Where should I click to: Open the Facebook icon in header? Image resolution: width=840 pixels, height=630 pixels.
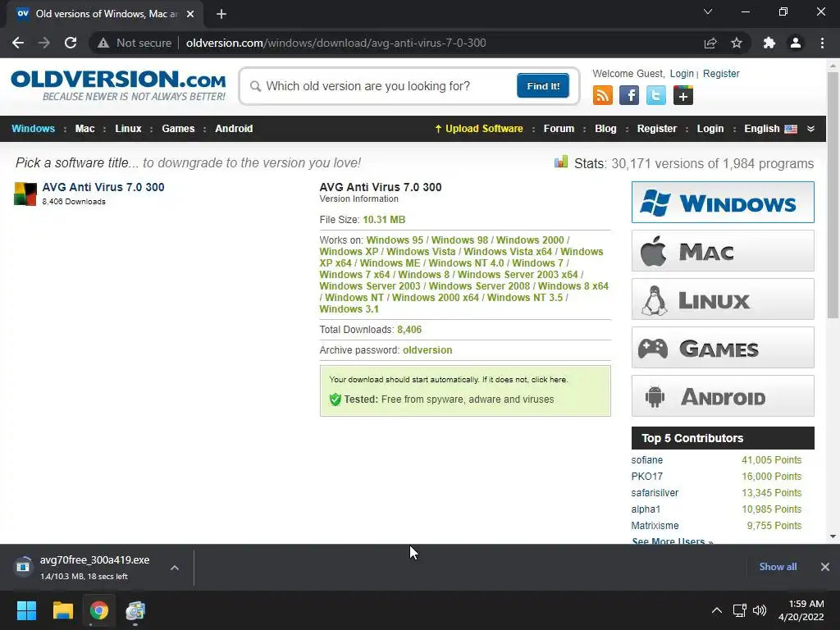coord(629,95)
